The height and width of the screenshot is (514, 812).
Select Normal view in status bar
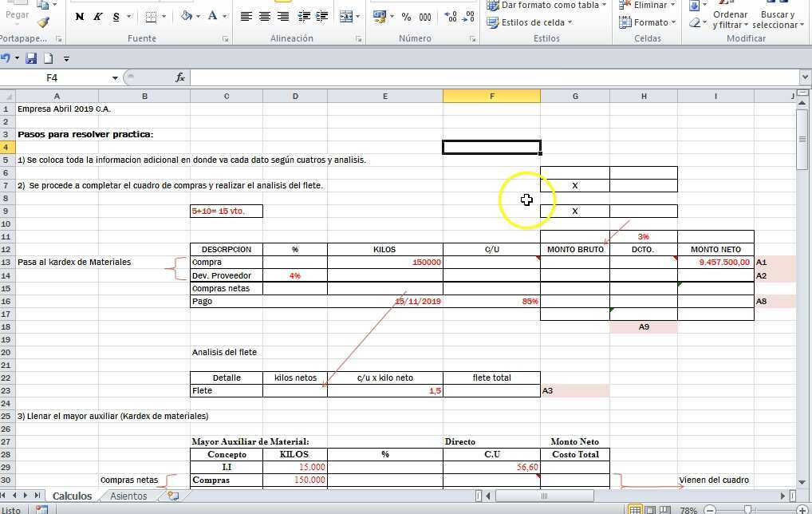click(635, 510)
